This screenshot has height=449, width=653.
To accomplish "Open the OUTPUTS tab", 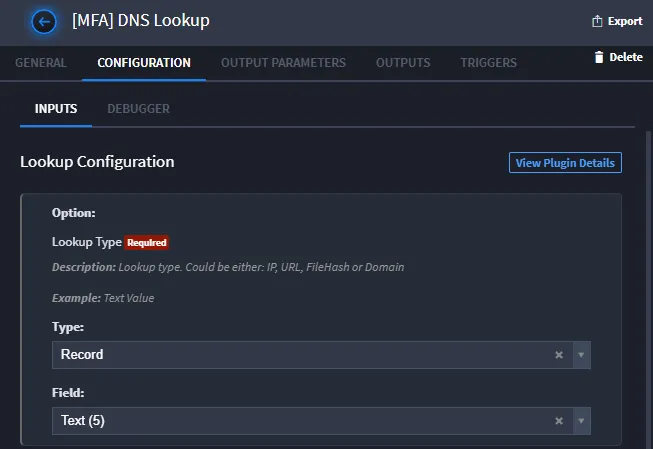I will [403, 63].
